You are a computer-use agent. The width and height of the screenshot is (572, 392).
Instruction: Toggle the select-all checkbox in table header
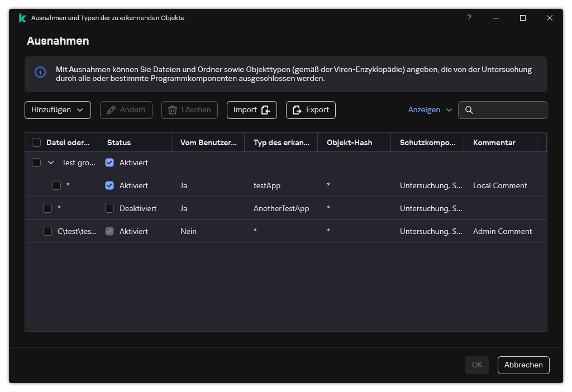[36, 142]
